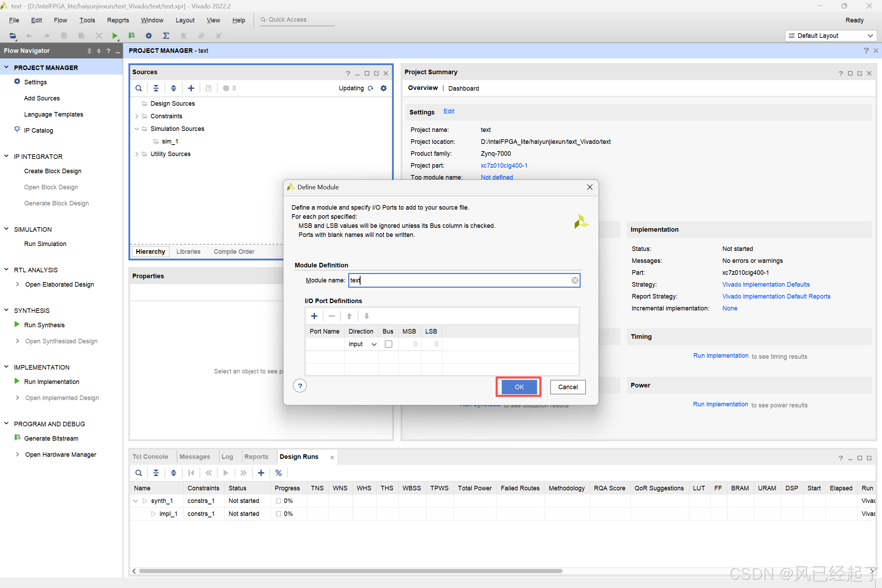The width and height of the screenshot is (882, 588).
Task: Open Sources panel settings gear
Action: tap(383, 88)
